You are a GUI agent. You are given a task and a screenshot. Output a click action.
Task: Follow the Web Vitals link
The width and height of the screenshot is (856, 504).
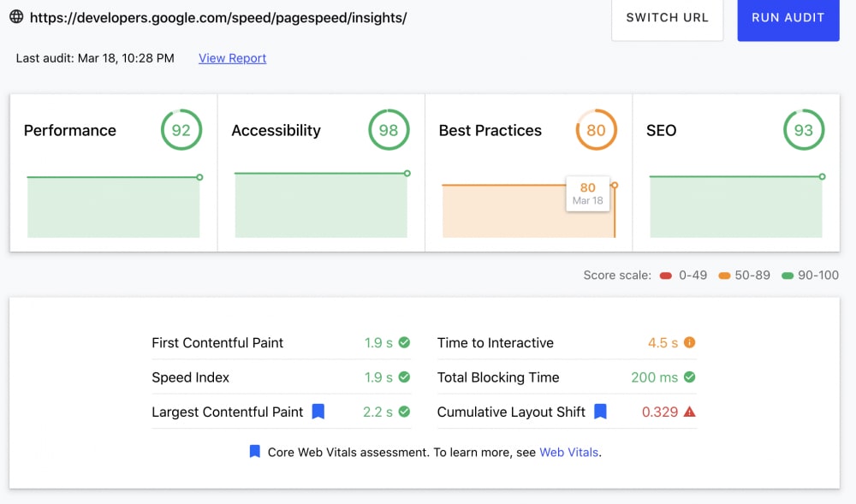click(568, 452)
